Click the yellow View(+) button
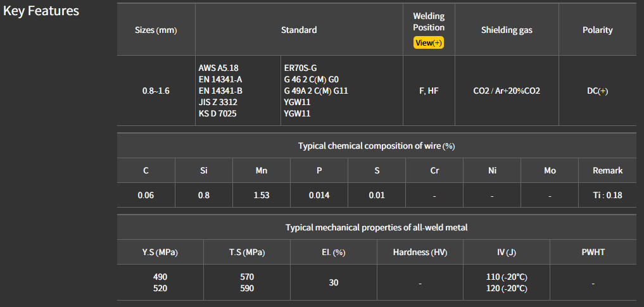The height and width of the screenshot is (307, 644). coord(429,43)
